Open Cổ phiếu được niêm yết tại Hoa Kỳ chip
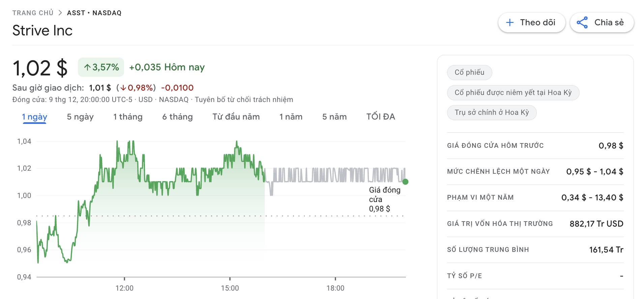The width and height of the screenshot is (644, 299). 513,93
